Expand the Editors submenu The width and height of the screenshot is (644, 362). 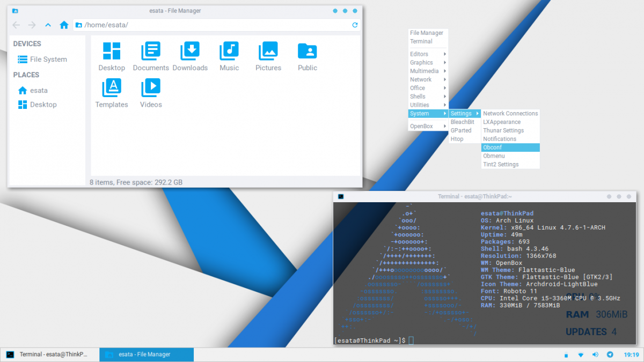click(428, 54)
